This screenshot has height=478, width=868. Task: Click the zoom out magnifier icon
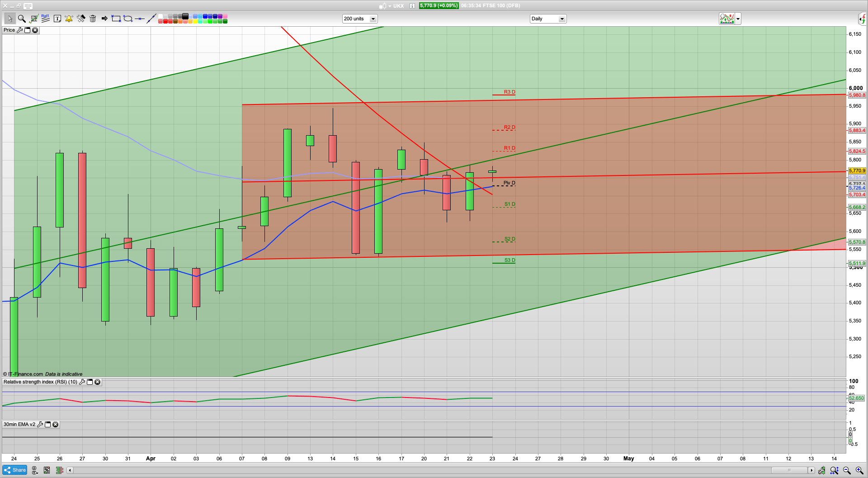pyautogui.click(x=847, y=470)
